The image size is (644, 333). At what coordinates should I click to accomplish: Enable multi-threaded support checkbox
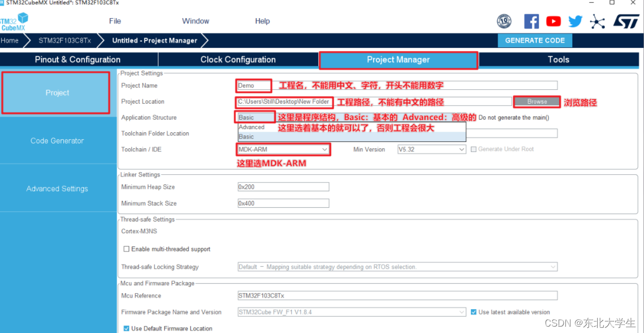click(x=126, y=249)
